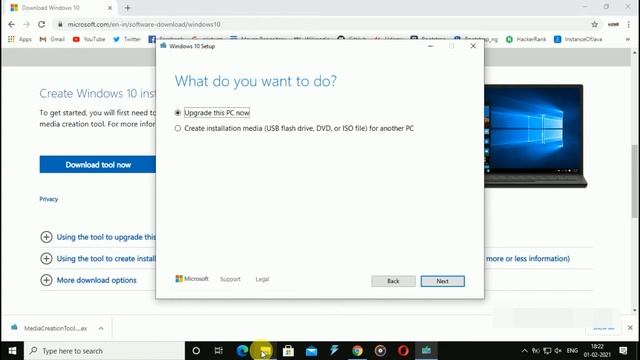Switch to Google Chrome on the taskbar
This screenshot has width=640, height=360.
357,351
